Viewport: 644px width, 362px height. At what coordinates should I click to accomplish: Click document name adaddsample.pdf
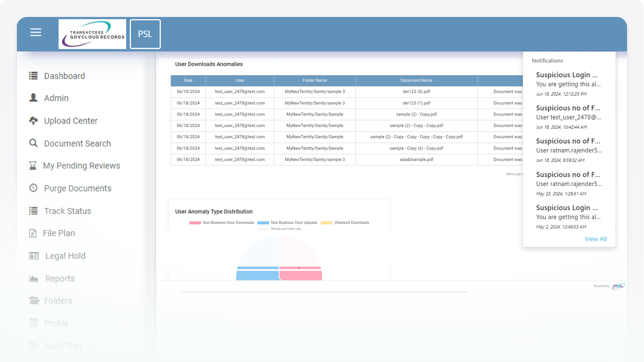click(417, 160)
